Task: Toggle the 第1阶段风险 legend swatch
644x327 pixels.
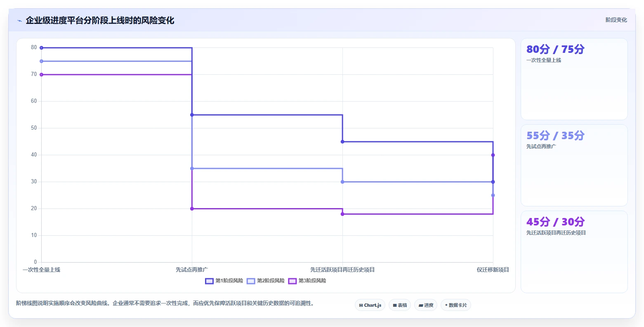Action: 210,281
